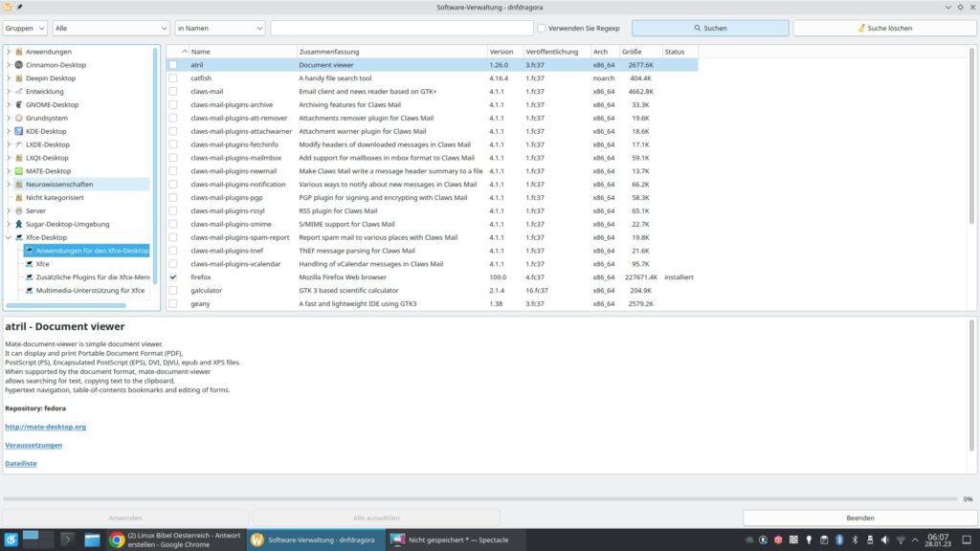Check the claws-mail-plugins-rssyl checkbox
The image size is (980, 551).
[x=173, y=211]
